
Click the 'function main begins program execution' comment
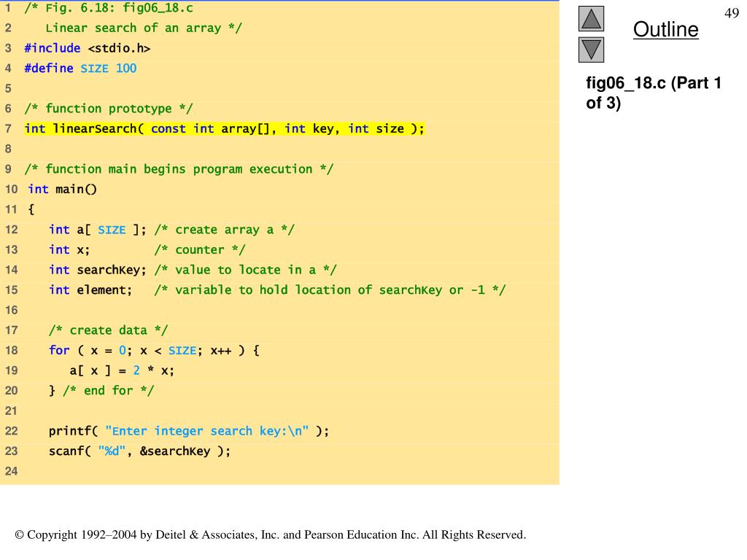[179, 169]
